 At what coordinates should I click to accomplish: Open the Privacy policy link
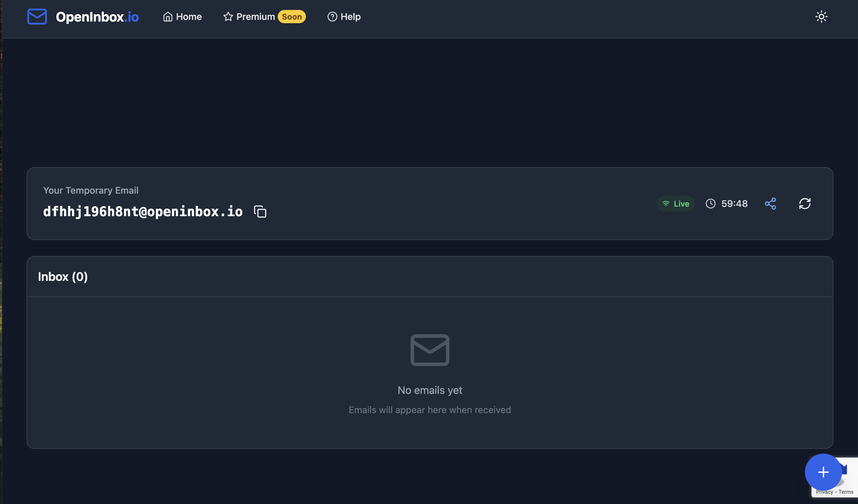(824, 492)
